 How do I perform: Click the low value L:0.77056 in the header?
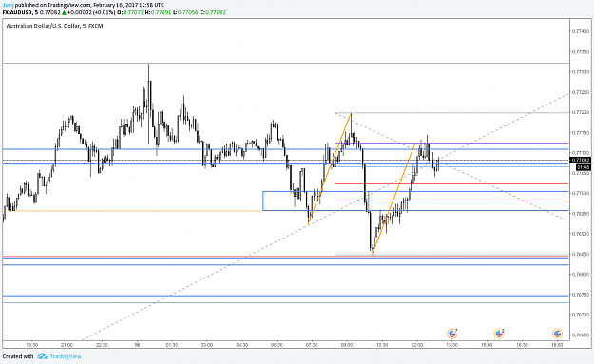coord(185,12)
